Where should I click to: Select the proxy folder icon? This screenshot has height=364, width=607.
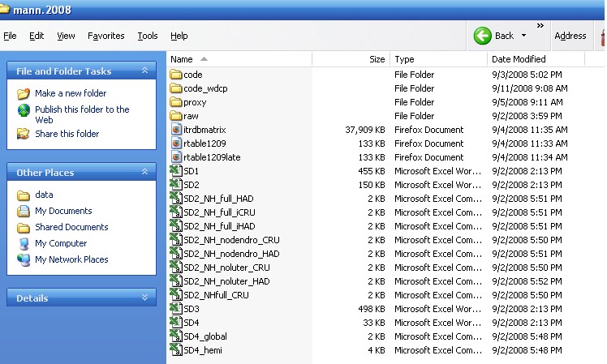pos(176,102)
